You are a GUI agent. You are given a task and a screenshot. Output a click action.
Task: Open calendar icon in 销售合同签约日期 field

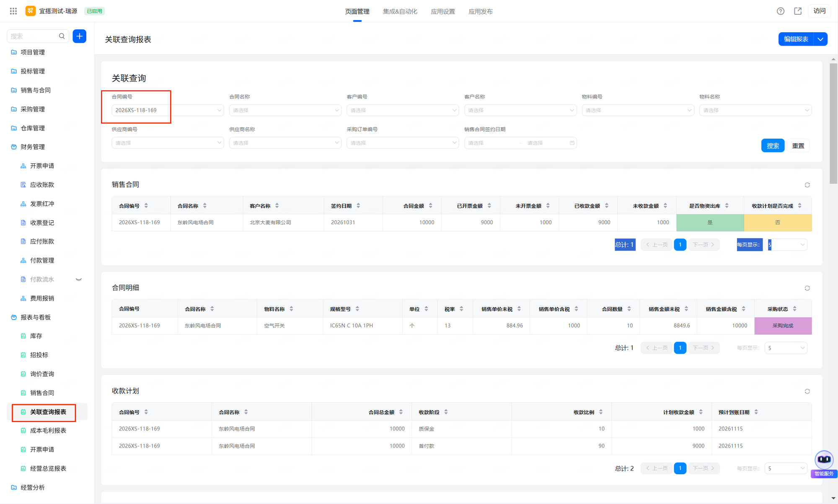tap(572, 143)
